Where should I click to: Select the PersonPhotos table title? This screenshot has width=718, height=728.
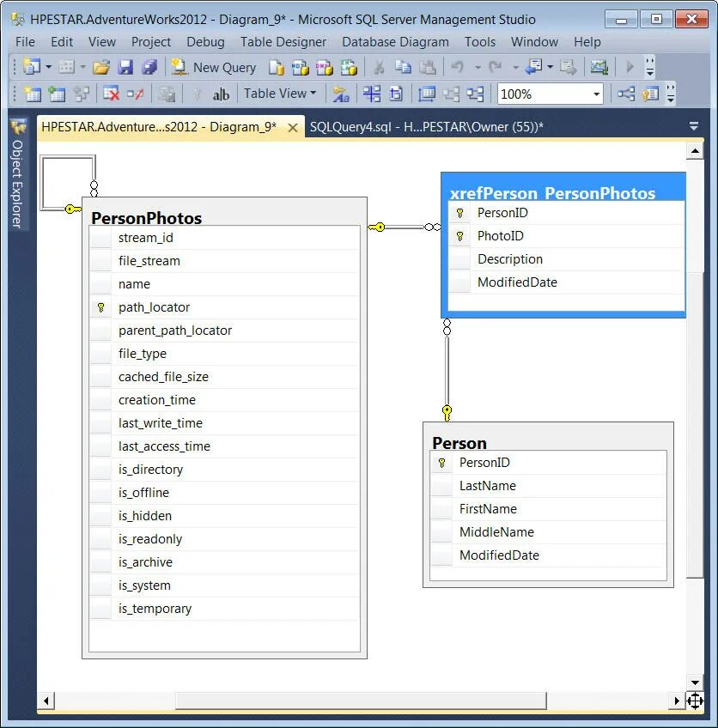pos(146,218)
